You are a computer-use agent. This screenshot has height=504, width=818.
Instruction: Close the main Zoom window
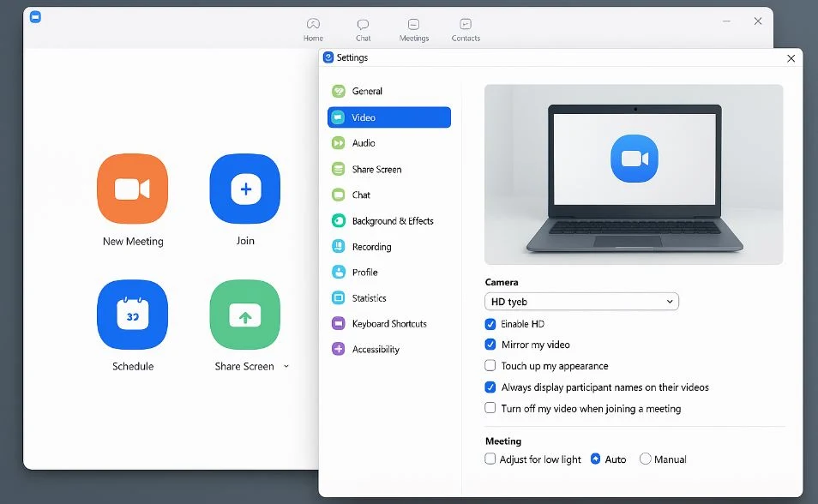[758, 21]
